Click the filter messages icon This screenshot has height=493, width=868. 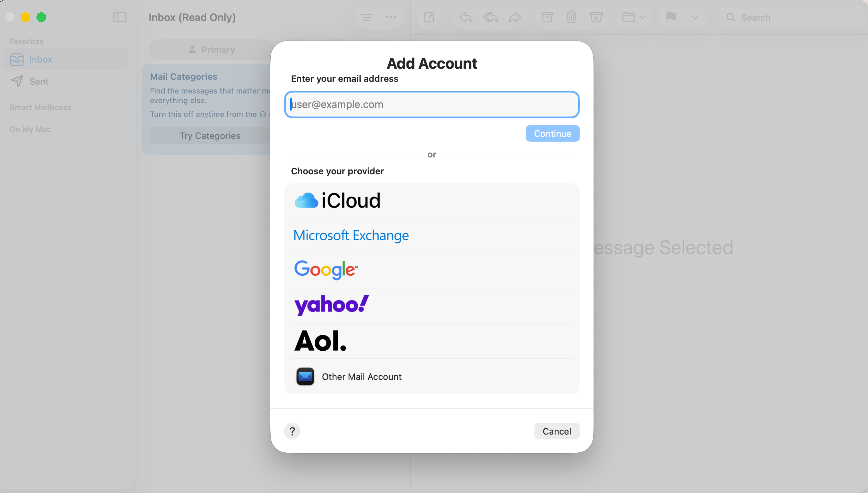(x=367, y=17)
